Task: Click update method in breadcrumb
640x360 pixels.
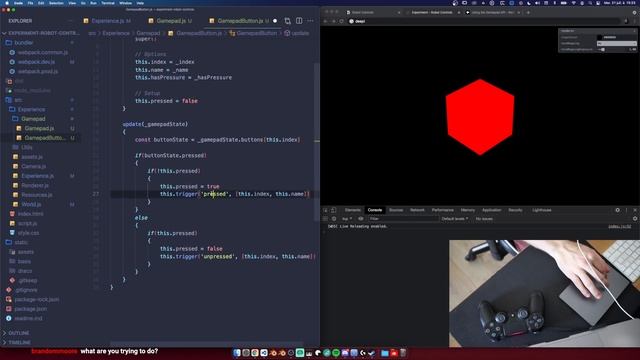Action: 300,33
